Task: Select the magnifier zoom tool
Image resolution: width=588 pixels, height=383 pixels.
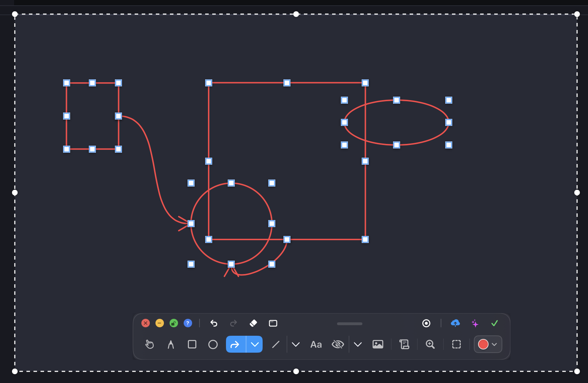Action: 430,344
